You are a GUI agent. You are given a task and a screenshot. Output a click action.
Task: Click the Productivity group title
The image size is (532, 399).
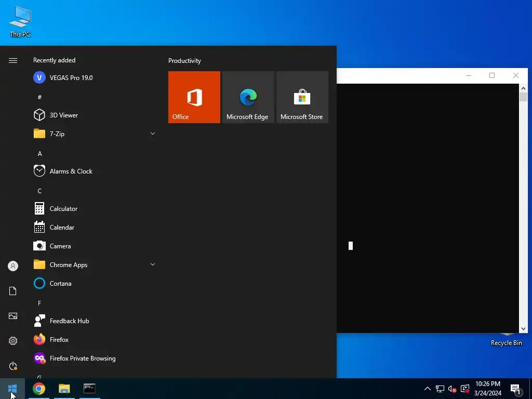[x=184, y=61]
